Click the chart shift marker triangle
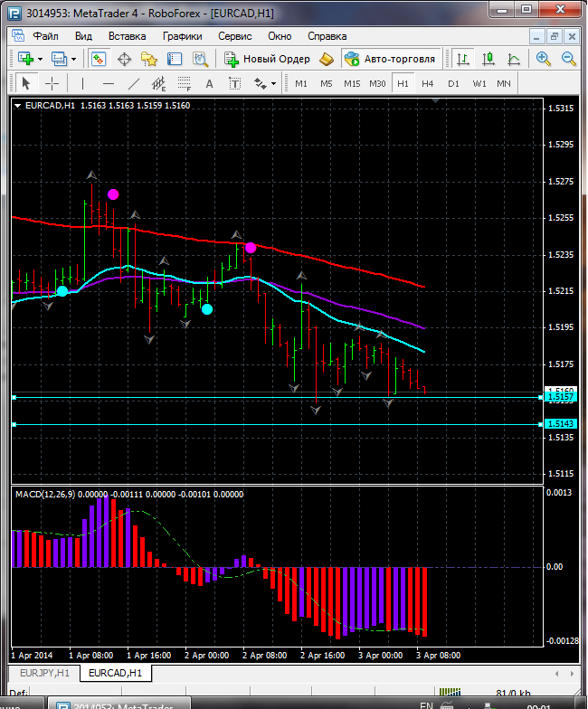 click(x=435, y=101)
